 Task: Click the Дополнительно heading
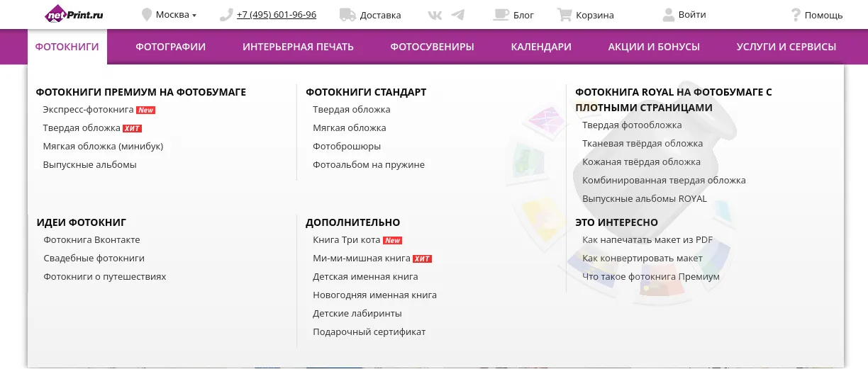(x=353, y=222)
